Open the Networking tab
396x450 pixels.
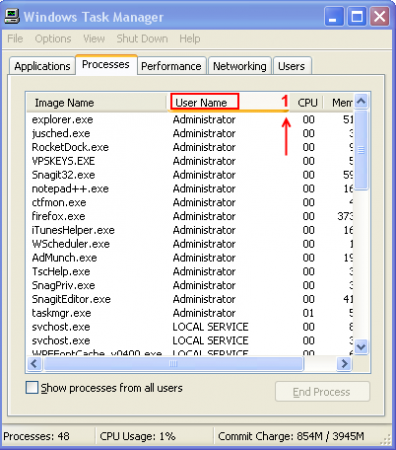point(240,66)
